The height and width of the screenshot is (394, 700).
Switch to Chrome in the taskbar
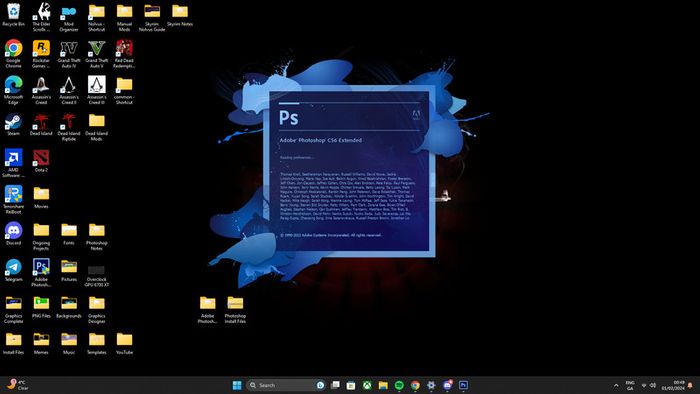click(415, 385)
